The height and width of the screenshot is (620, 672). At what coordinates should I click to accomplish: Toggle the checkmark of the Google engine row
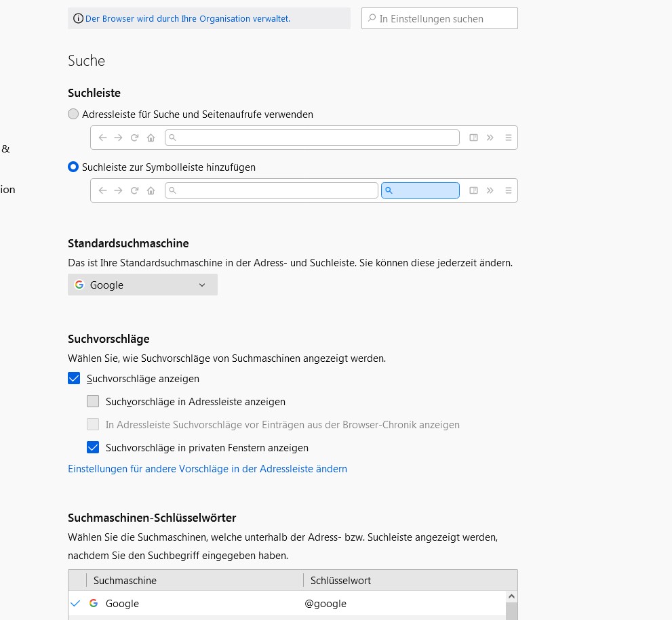tap(75, 603)
